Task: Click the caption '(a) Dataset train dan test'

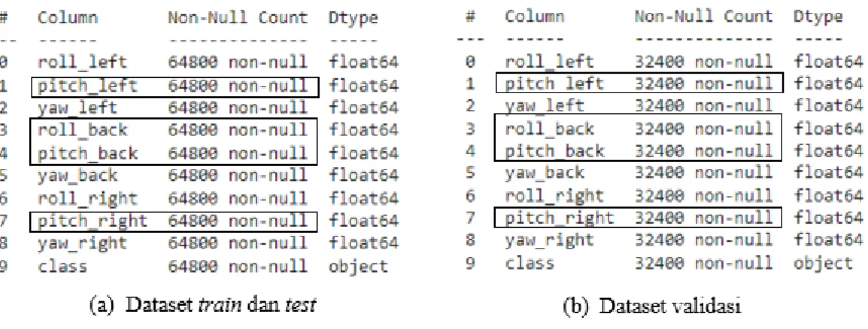Action: 204,305
